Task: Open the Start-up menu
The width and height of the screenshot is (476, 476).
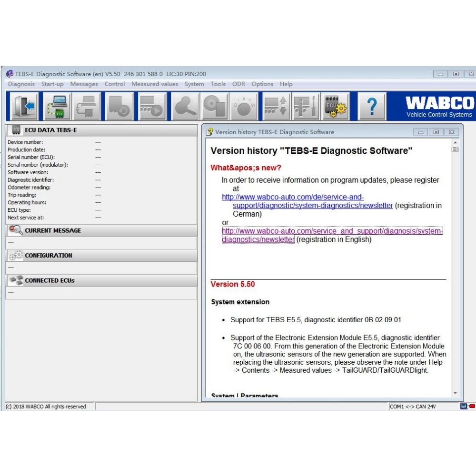Action: (x=52, y=84)
